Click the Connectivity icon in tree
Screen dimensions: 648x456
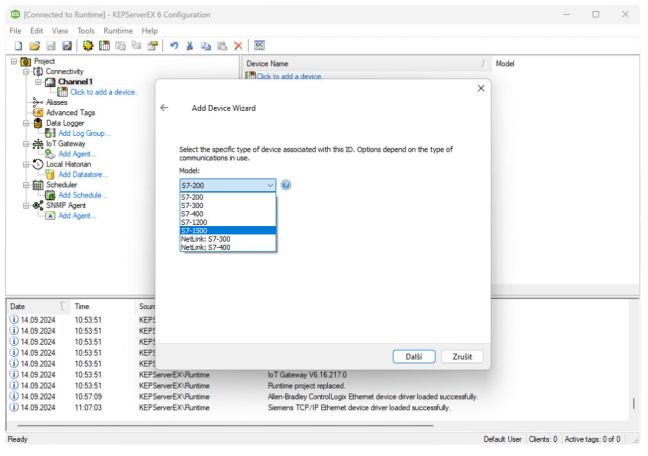[38, 72]
